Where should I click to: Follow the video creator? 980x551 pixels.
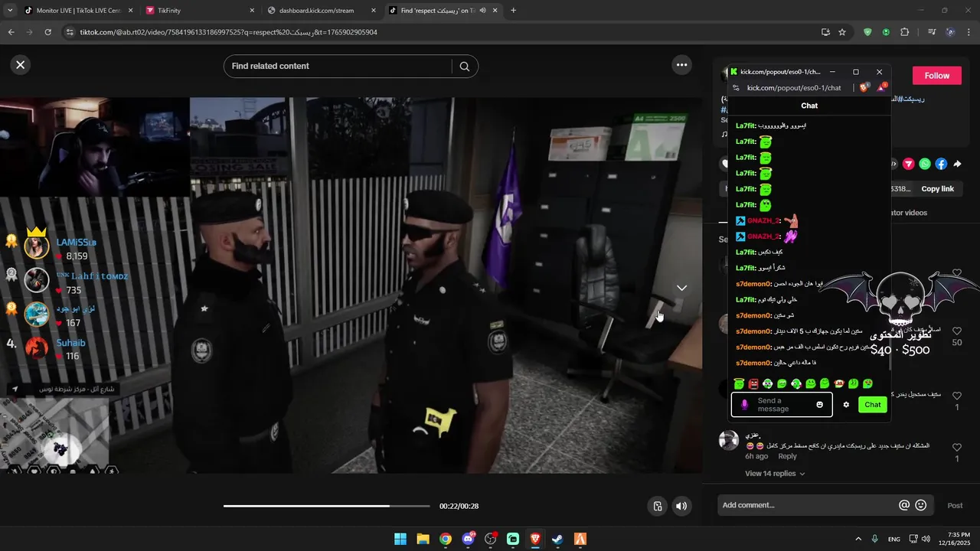pos(936,76)
